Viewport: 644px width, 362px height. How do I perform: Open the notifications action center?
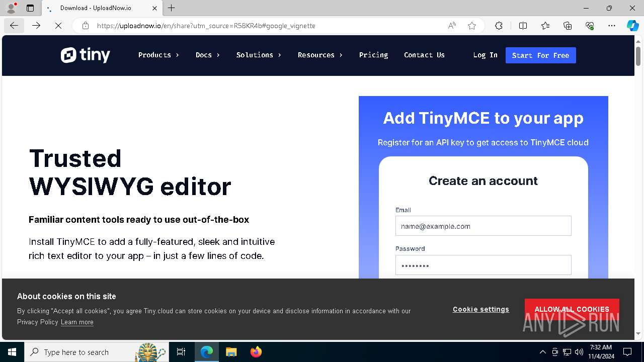tap(628, 352)
